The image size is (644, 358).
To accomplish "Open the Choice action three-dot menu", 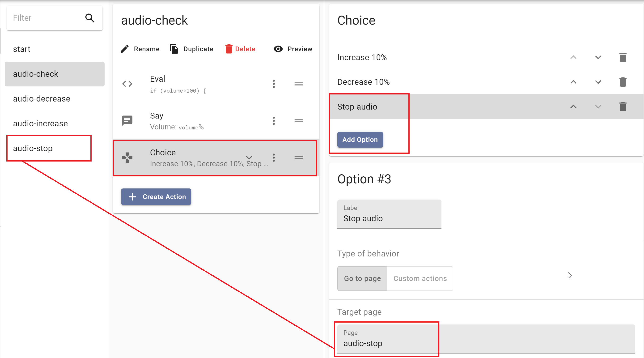I will click(x=274, y=158).
